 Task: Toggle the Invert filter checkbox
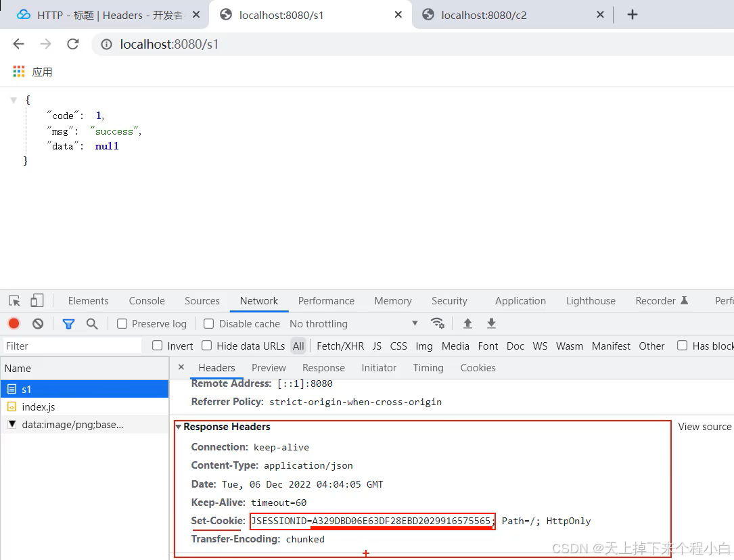(156, 346)
